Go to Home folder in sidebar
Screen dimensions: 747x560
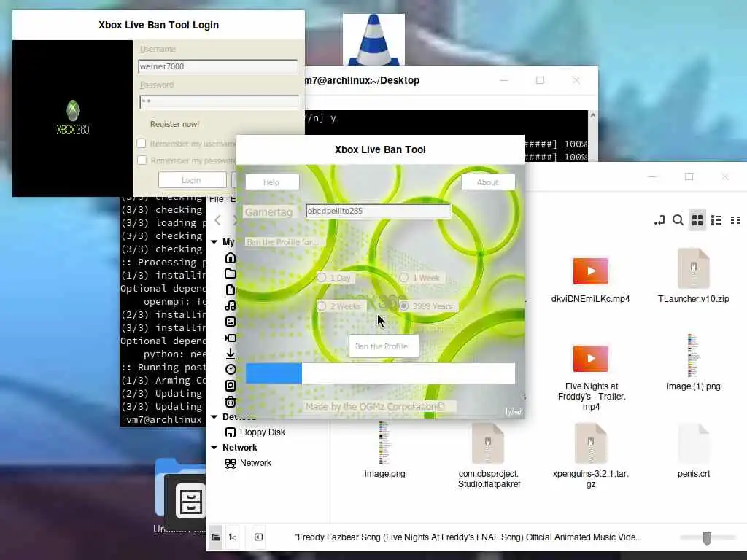(230, 257)
